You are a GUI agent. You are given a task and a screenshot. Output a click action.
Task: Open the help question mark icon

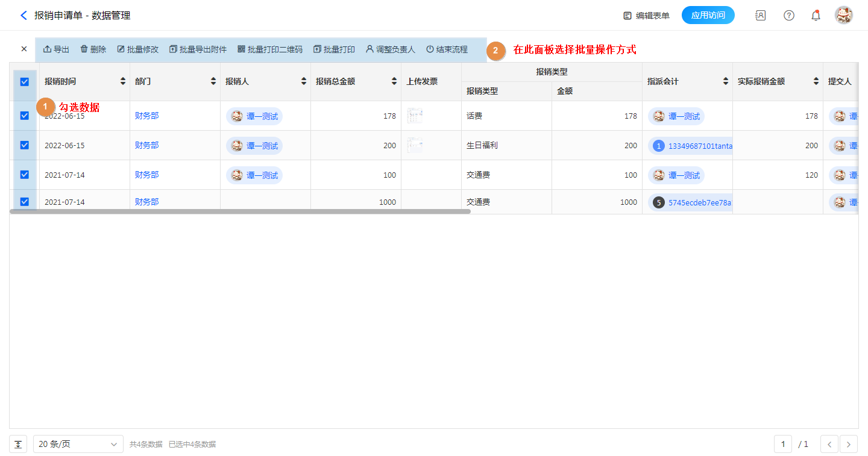pyautogui.click(x=788, y=16)
